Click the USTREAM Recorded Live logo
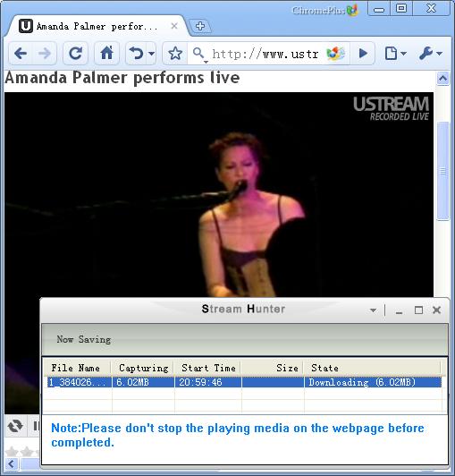This screenshot has height=476, width=455. (x=392, y=108)
